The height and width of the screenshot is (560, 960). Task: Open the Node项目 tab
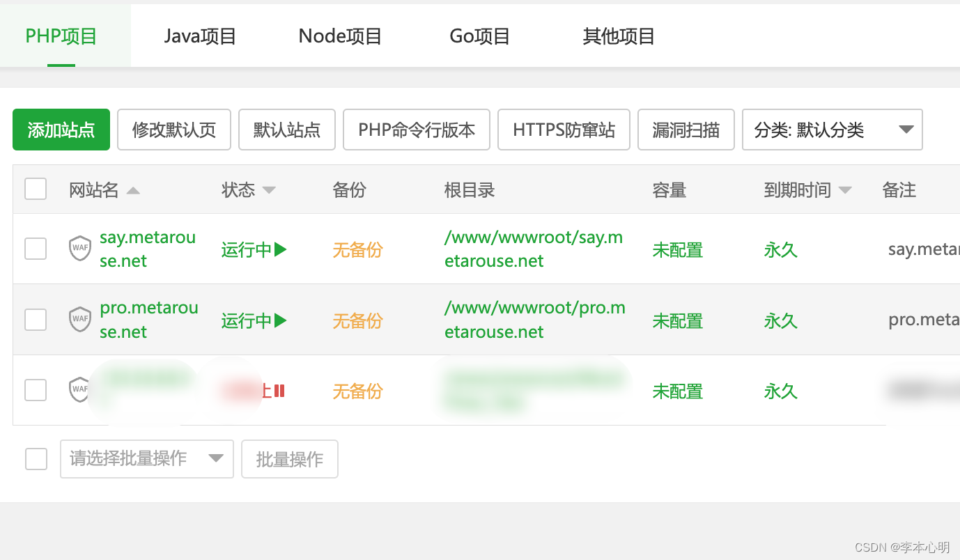pos(340,36)
